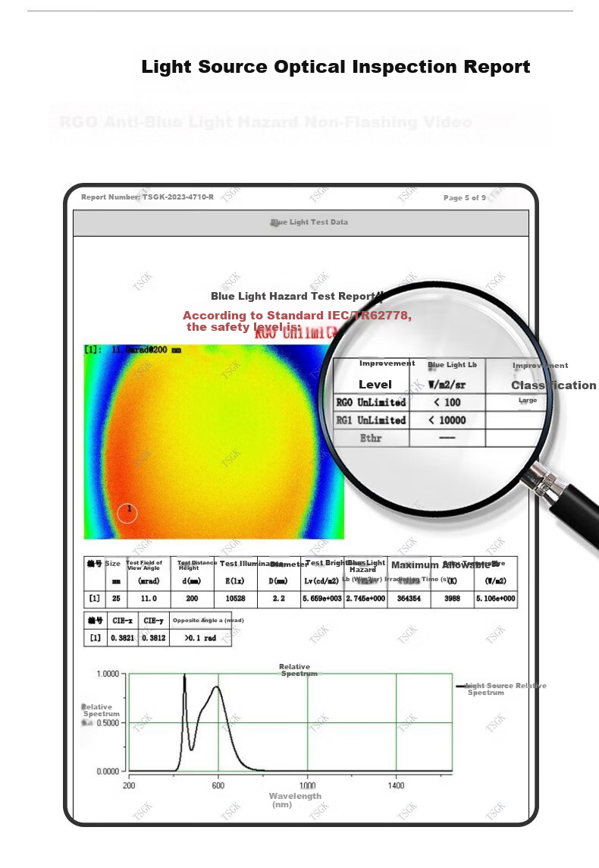Image resolution: width=599 pixels, height=868 pixels.
Task: Click the test distance value 200
Action: [x=192, y=599]
